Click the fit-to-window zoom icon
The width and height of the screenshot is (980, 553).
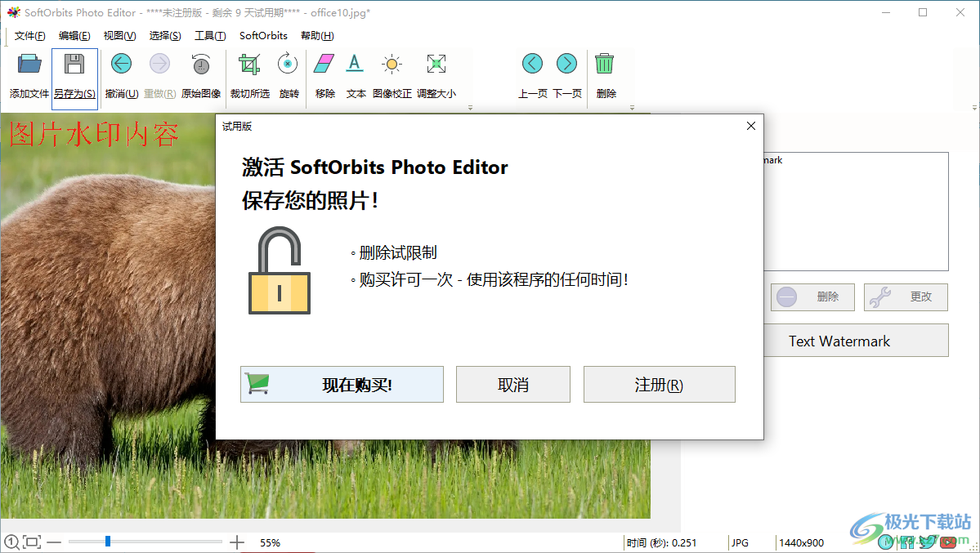[x=31, y=541]
